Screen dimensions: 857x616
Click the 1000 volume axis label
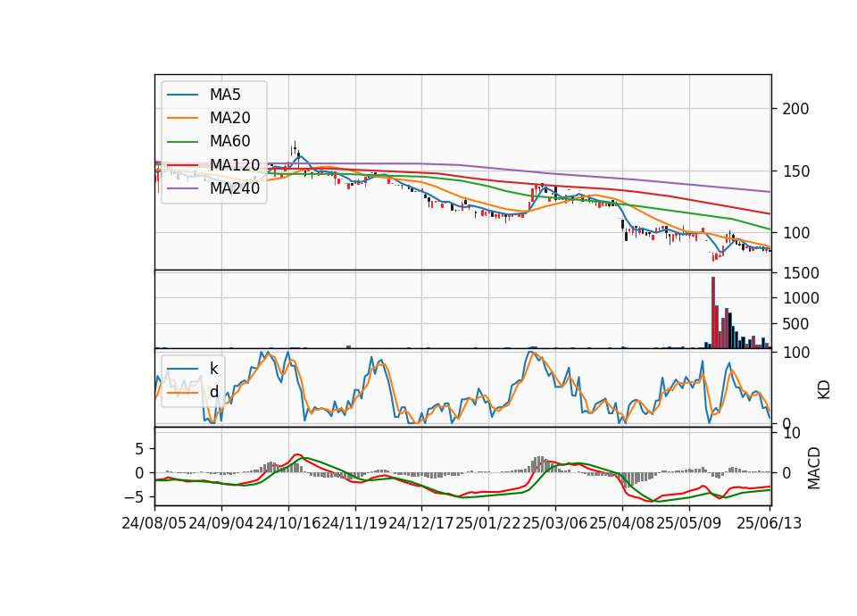click(801, 298)
